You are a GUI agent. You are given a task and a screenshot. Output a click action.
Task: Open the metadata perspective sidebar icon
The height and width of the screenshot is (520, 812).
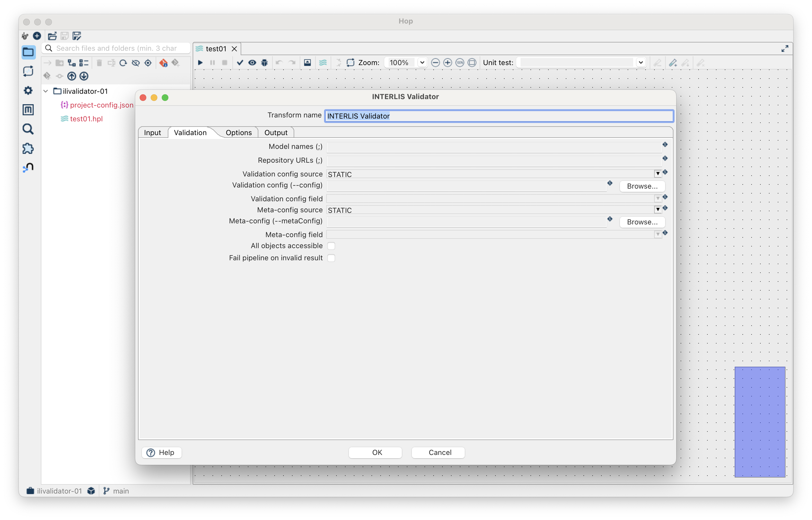[x=28, y=110]
